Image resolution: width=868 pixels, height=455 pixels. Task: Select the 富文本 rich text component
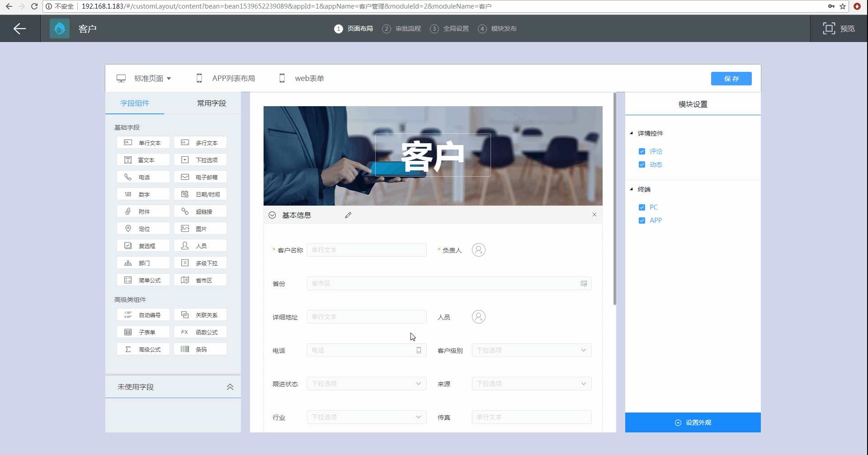(143, 160)
